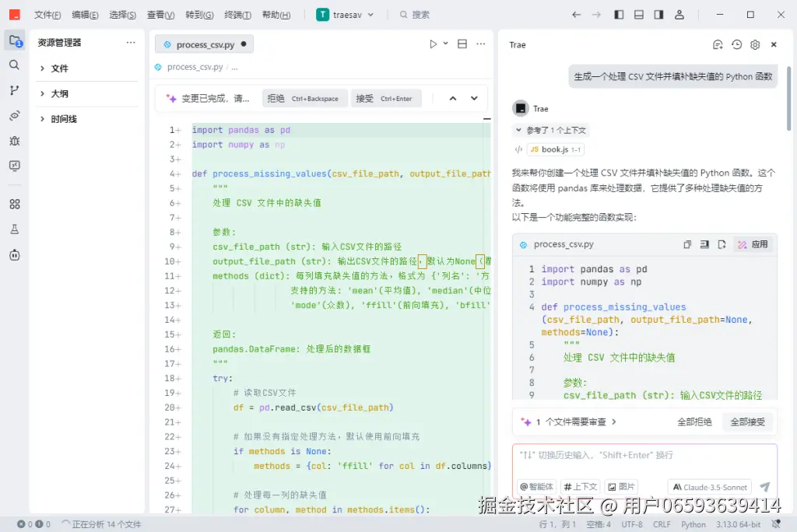Open the Search view in activity bar

click(15, 65)
